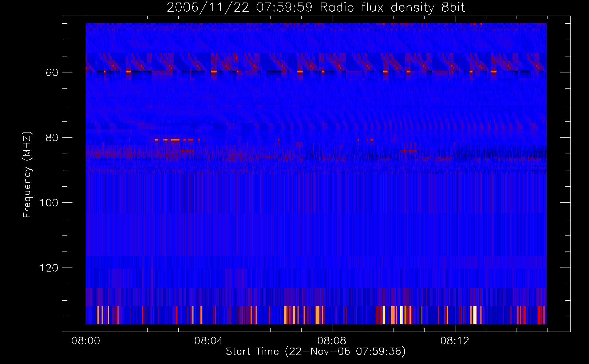The height and width of the screenshot is (364, 589).
Task: Click the plot title '2006/11/22 07:59:59 Radio flux density 8bit'
Action: pyautogui.click(x=316, y=8)
